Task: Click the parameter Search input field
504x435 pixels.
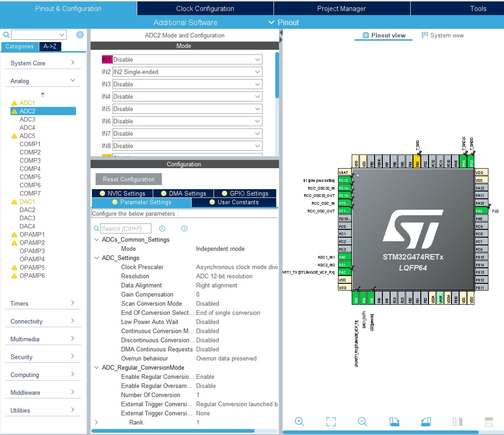Action: tap(125, 228)
